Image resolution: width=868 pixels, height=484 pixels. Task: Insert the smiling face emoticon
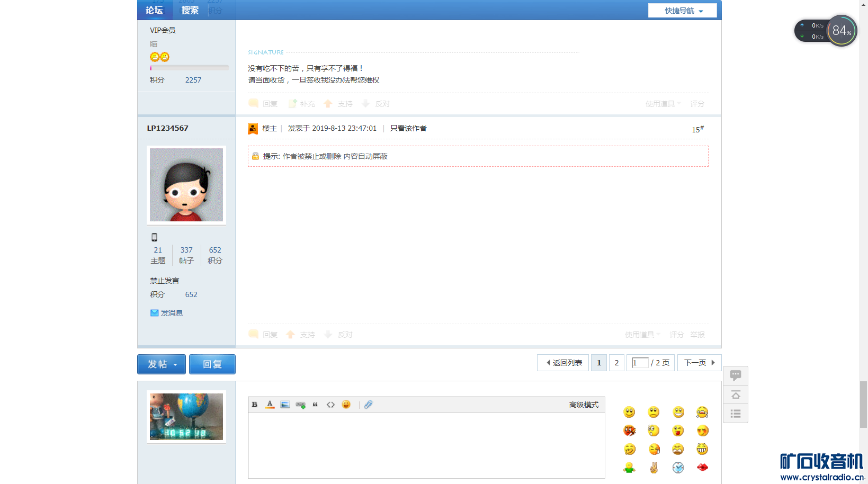(x=629, y=413)
